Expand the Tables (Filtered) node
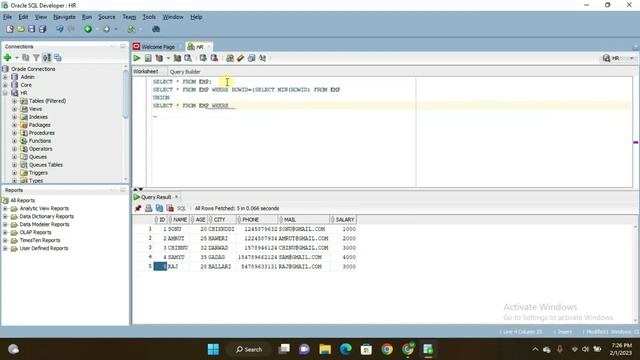The height and width of the screenshot is (360, 640). pyautogui.click(x=14, y=101)
